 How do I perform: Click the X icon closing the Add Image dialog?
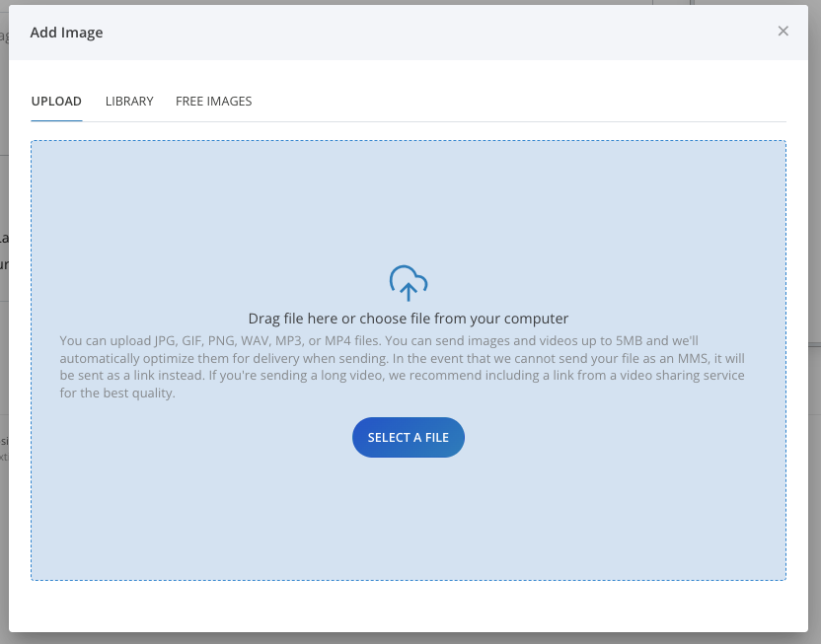pos(784,31)
